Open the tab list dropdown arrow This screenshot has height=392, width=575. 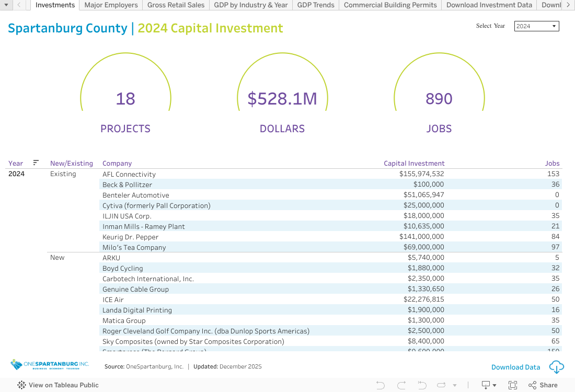[x=6, y=5]
